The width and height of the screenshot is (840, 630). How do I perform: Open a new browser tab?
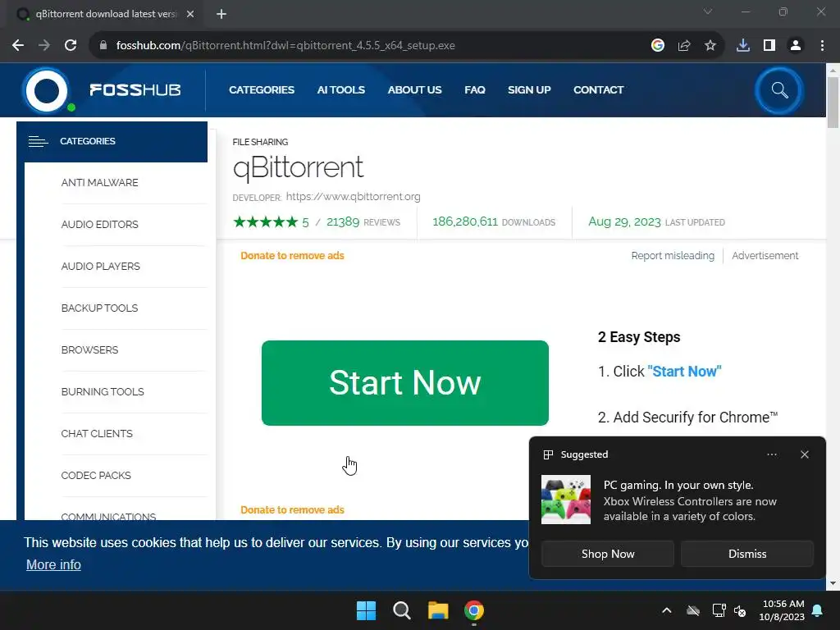[x=221, y=14]
